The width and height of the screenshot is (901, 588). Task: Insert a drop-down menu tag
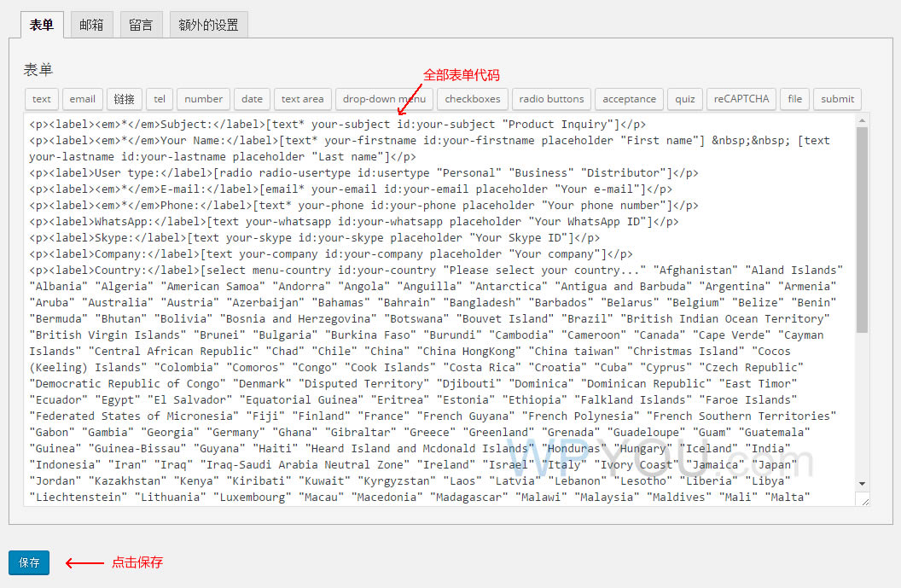(385, 99)
